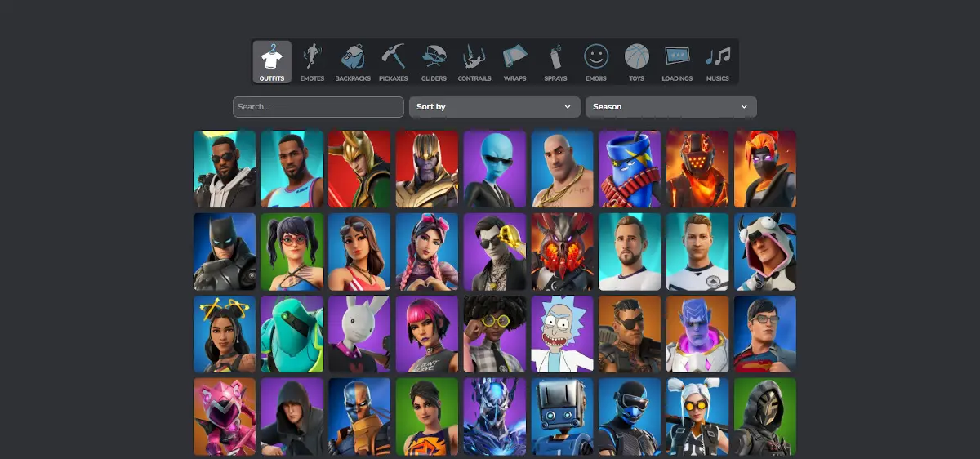Pick the blue alien in sunglasses outfit
The height and width of the screenshot is (459, 980).
pos(495,169)
